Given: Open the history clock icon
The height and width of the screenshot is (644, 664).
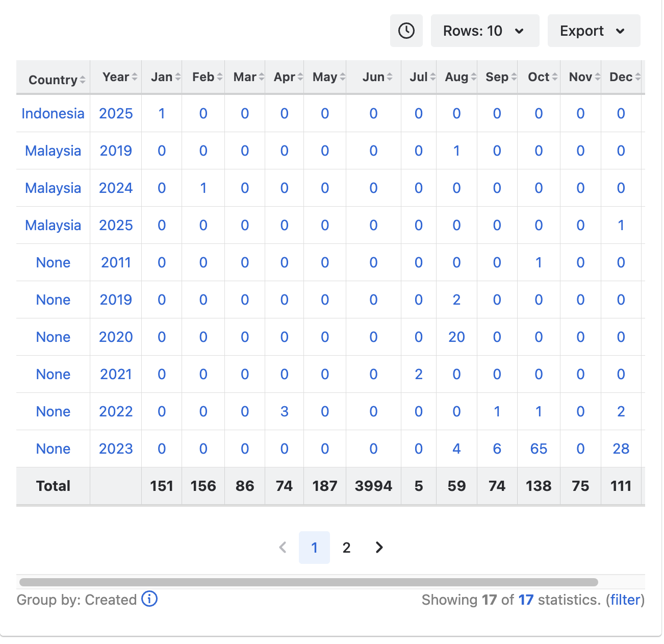Looking at the screenshot, I should [x=406, y=31].
